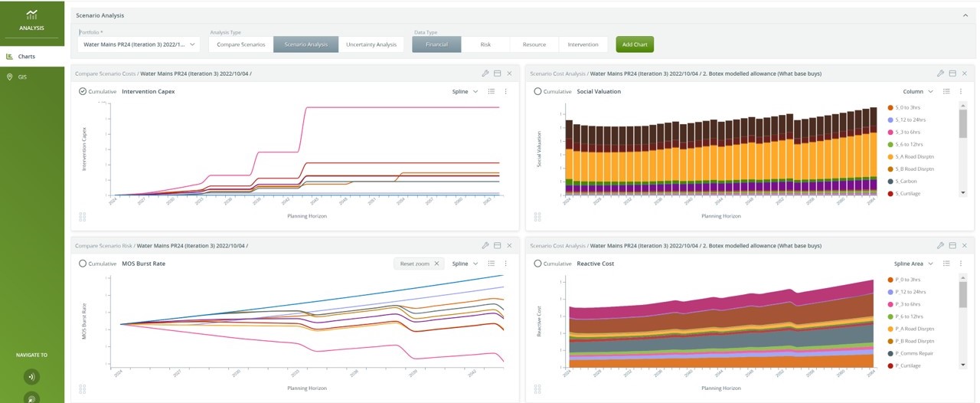The image size is (980, 403).
Task: Switch to Uncertainty Analysis type
Action: 371,44
